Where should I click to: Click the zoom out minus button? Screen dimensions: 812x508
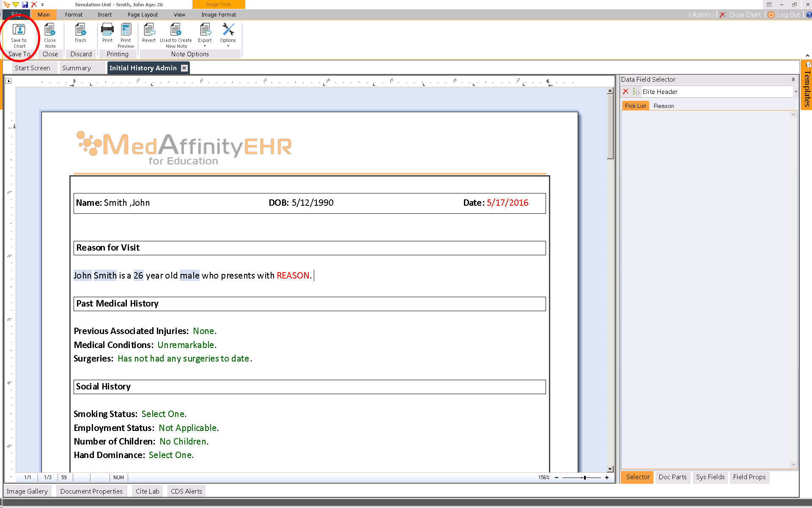coord(557,478)
